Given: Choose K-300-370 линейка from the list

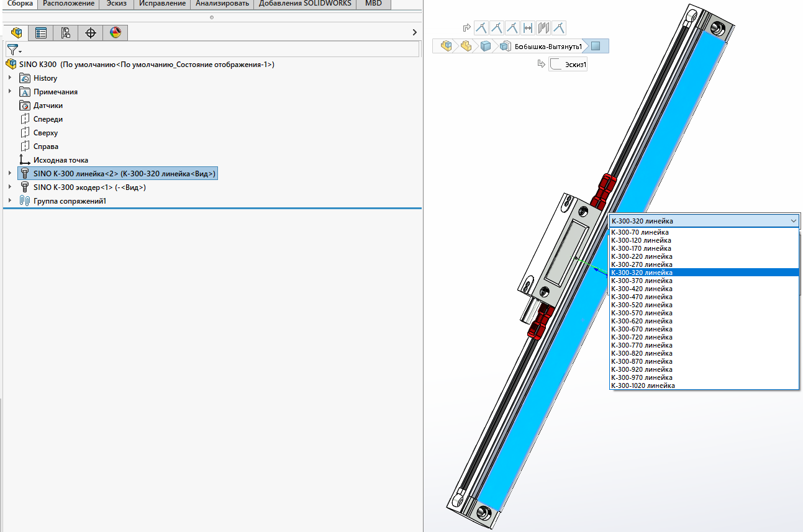Looking at the screenshot, I should [x=704, y=281].
